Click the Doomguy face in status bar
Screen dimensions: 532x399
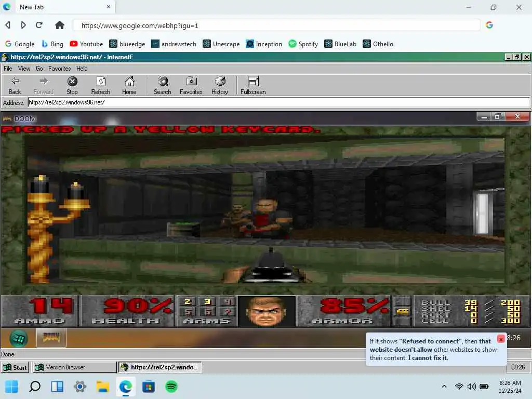point(267,312)
